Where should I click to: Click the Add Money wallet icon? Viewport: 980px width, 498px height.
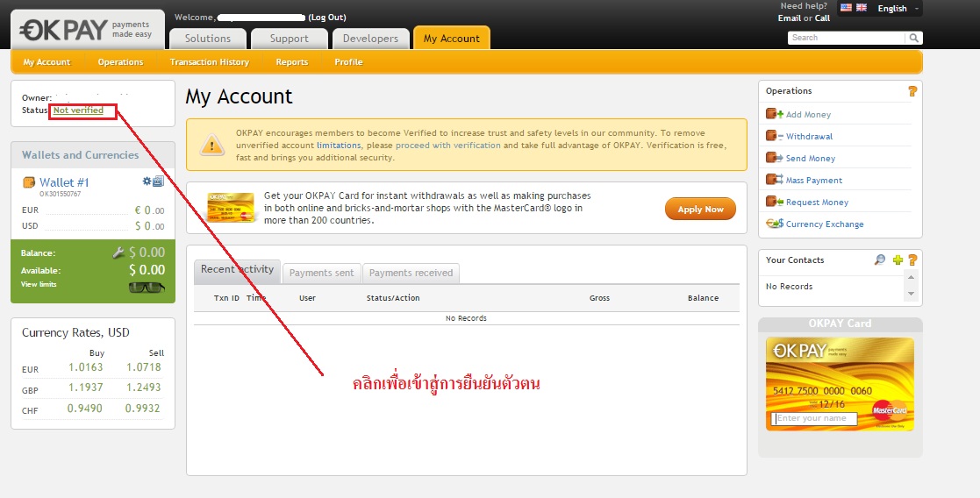click(x=775, y=114)
